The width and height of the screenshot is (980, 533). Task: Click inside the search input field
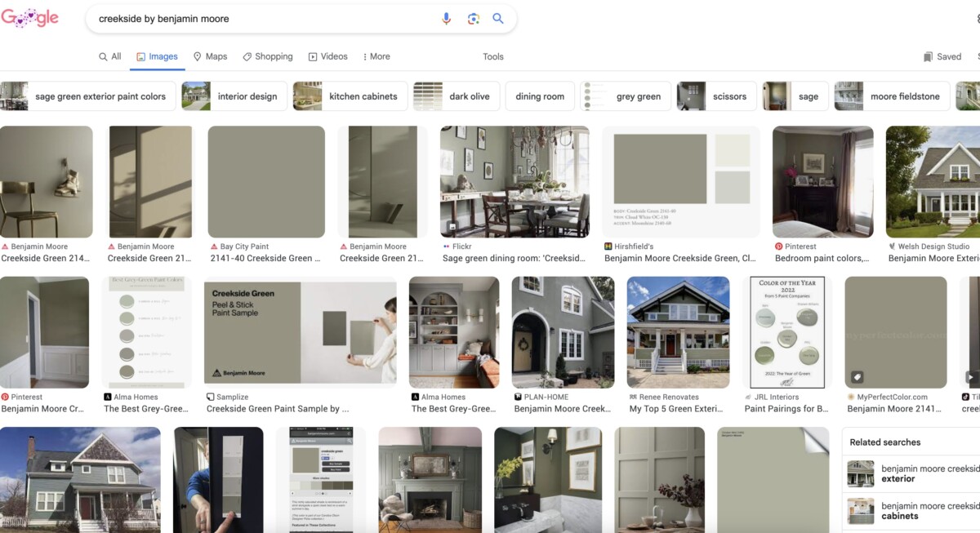point(245,17)
